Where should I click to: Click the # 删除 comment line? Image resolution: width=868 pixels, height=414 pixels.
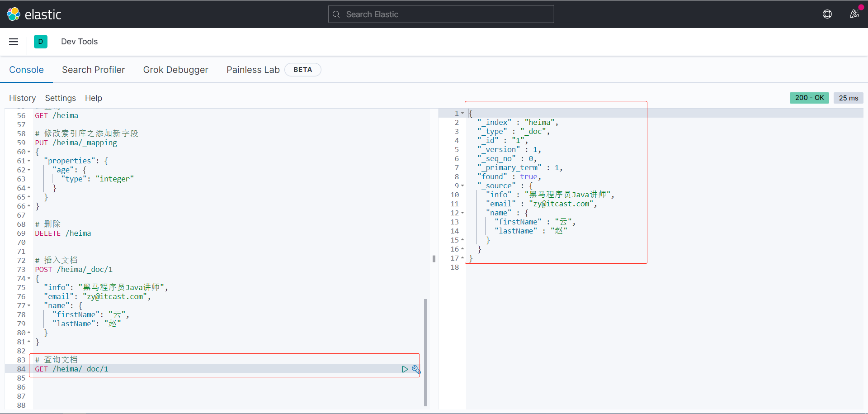click(47, 224)
